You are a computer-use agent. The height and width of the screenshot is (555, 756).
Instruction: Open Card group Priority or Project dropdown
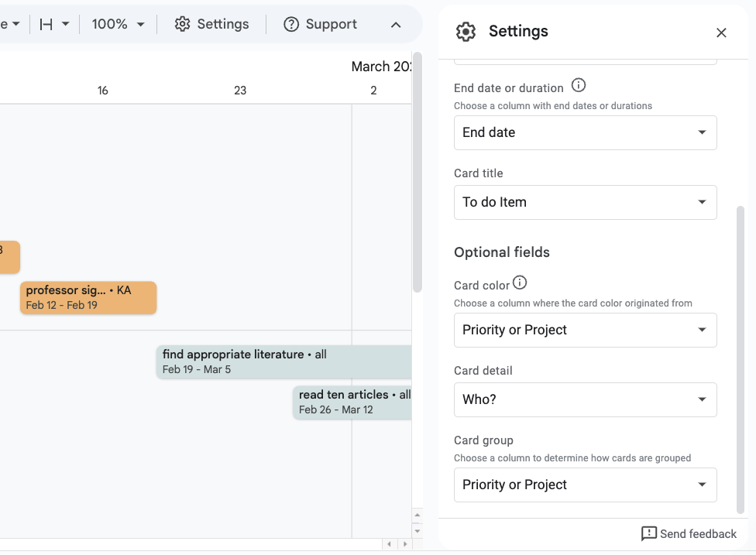click(585, 485)
